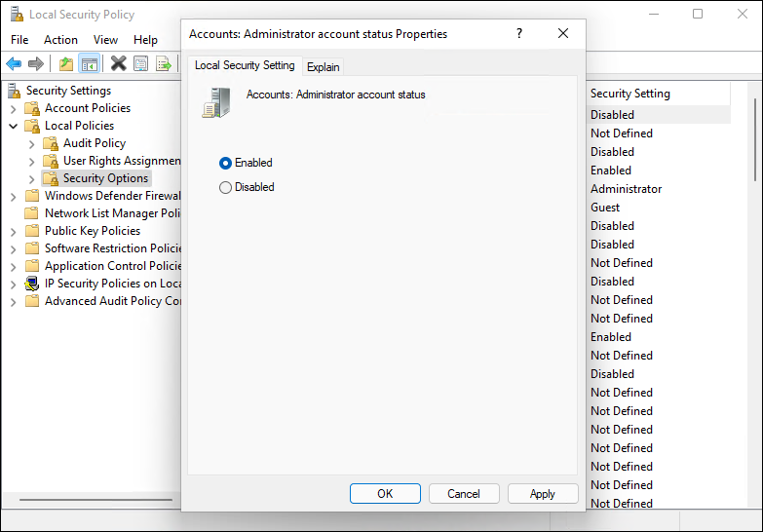Click the Network List Manager folder icon
763x532 pixels.
click(x=32, y=213)
